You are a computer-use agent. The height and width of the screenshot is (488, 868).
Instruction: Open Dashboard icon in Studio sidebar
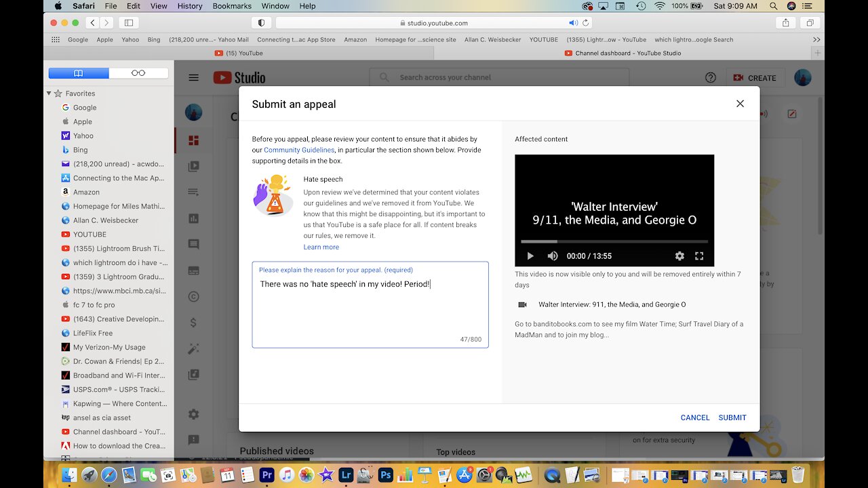tap(194, 141)
